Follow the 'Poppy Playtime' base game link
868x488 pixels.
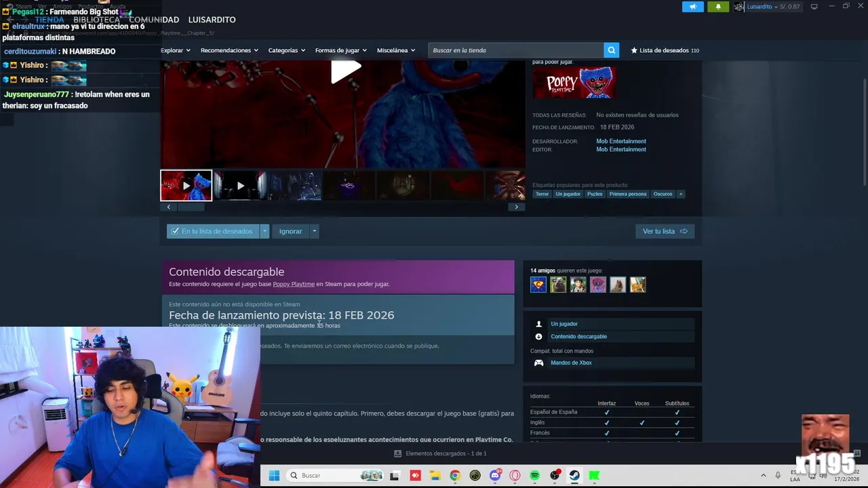(294, 284)
